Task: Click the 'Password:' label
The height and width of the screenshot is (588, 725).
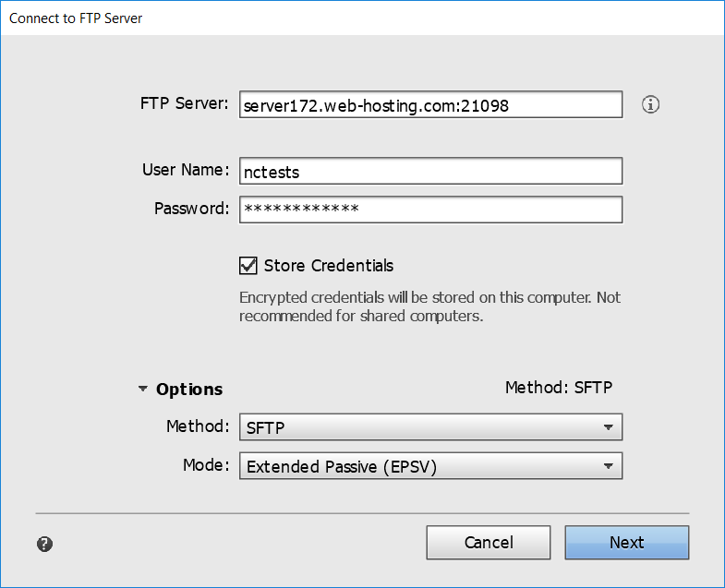Action: point(191,209)
